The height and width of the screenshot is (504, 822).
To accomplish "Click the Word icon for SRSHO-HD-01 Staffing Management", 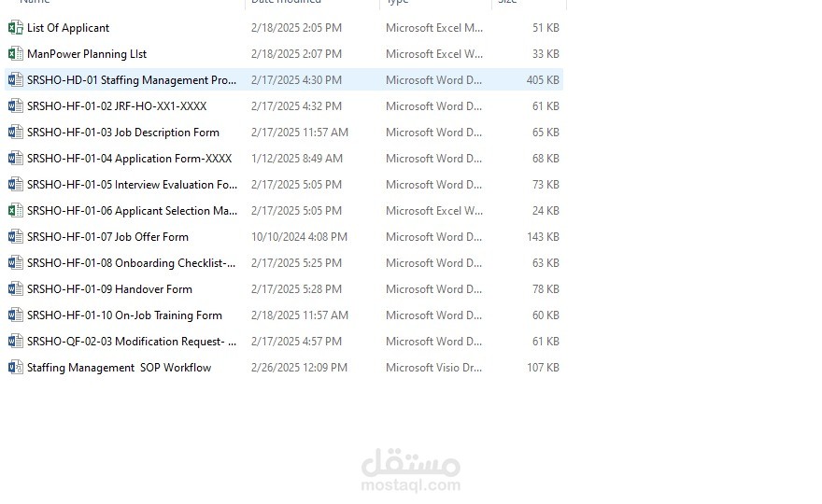I will pyautogui.click(x=15, y=80).
